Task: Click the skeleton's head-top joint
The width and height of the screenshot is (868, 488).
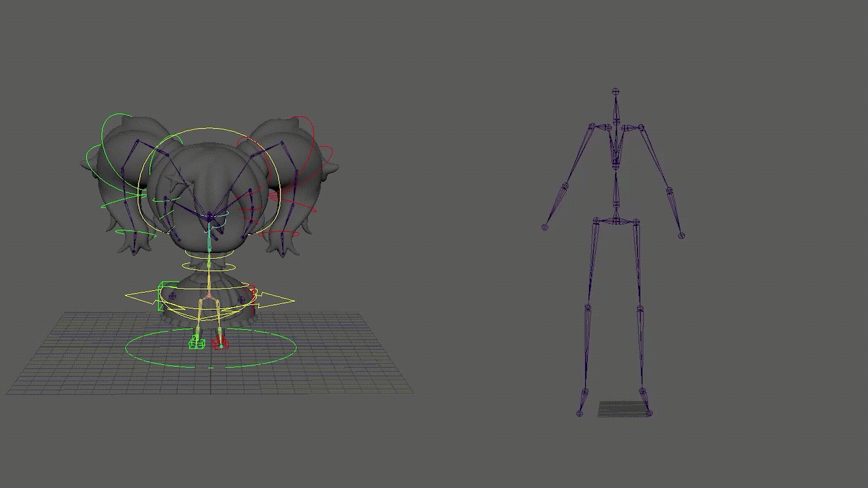Action: coord(615,91)
